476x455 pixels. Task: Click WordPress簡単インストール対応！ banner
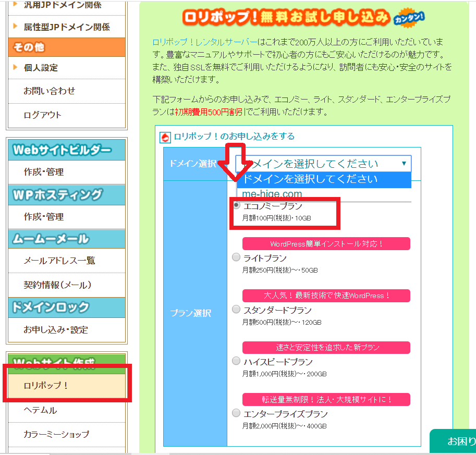point(326,244)
